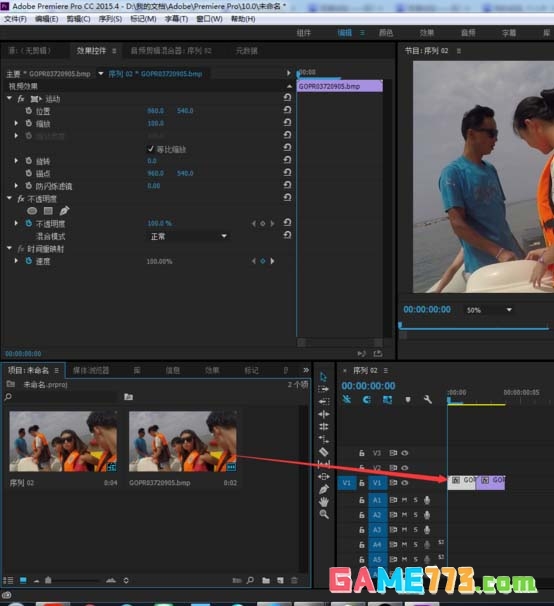554x606 pixels.
Task: Create 4-point polygon mask under opacity
Action: (48, 211)
